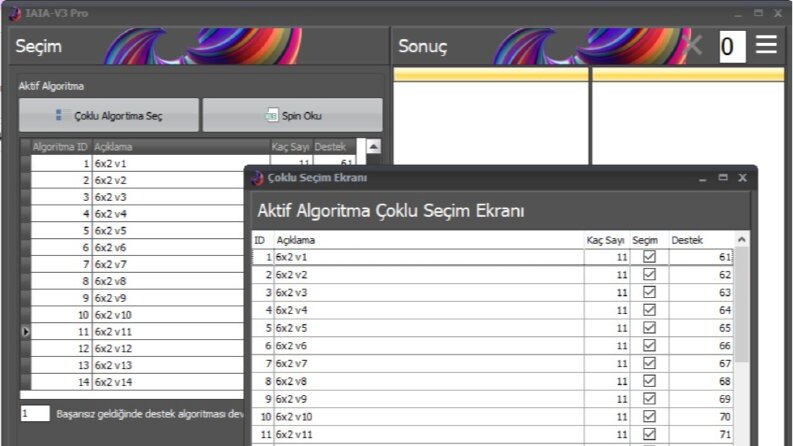Toggle Seçim checkbox for 6x2 v10

point(649,417)
